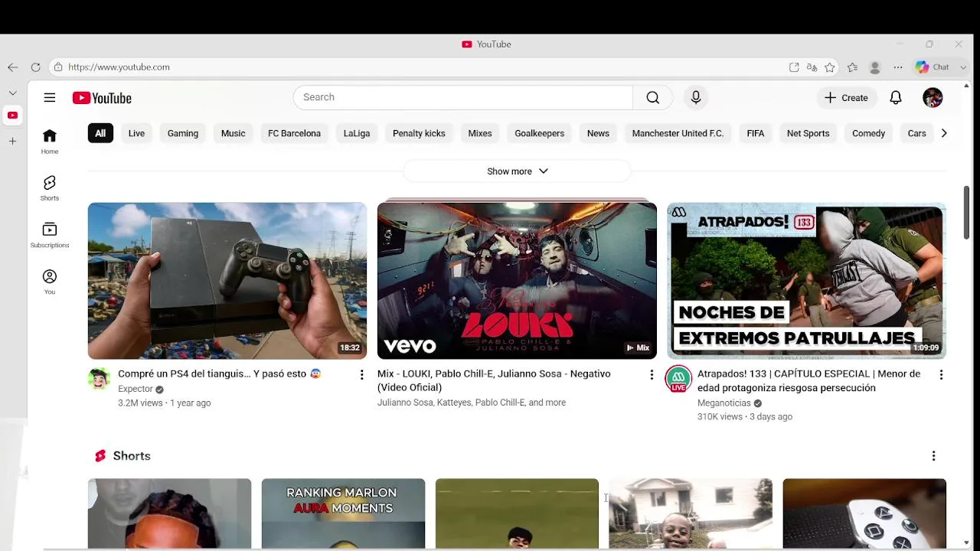This screenshot has width=980, height=551.
Task: Select the Cars chip
Action: pos(916,133)
